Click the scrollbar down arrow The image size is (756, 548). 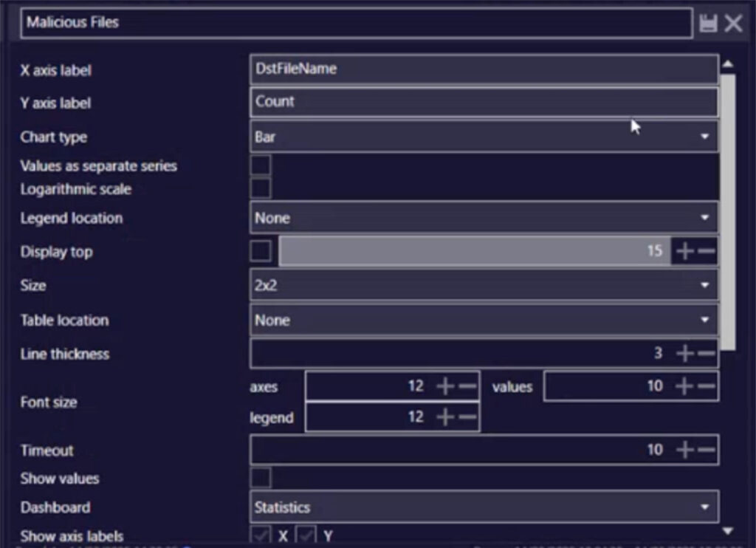pyautogui.click(x=728, y=531)
